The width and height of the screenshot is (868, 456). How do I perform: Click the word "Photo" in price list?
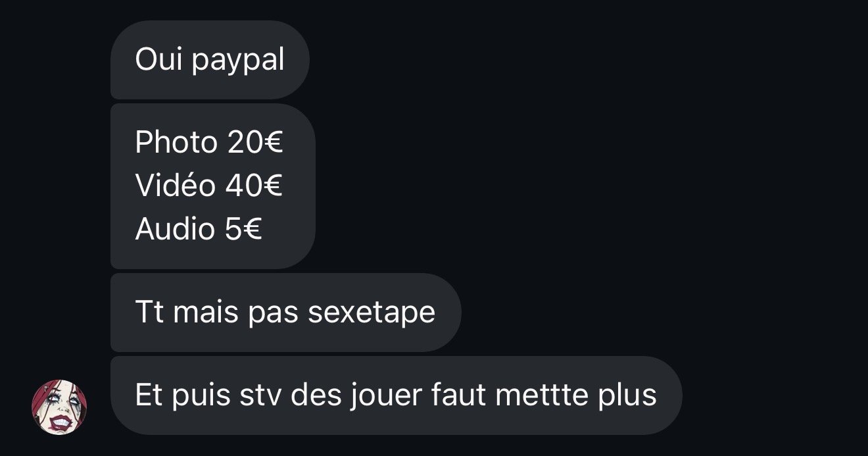[176, 142]
